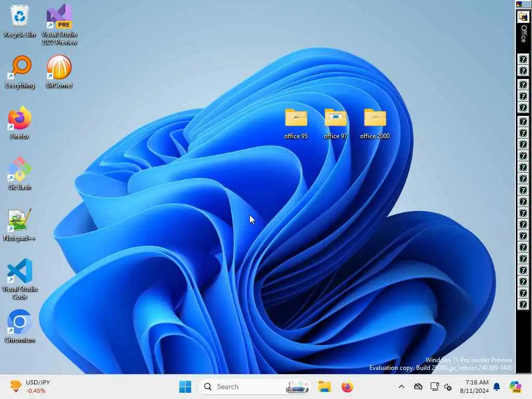The image size is (532, 399).
Task: Open the Windows Start menu
Action: click(x=185, y=387)
